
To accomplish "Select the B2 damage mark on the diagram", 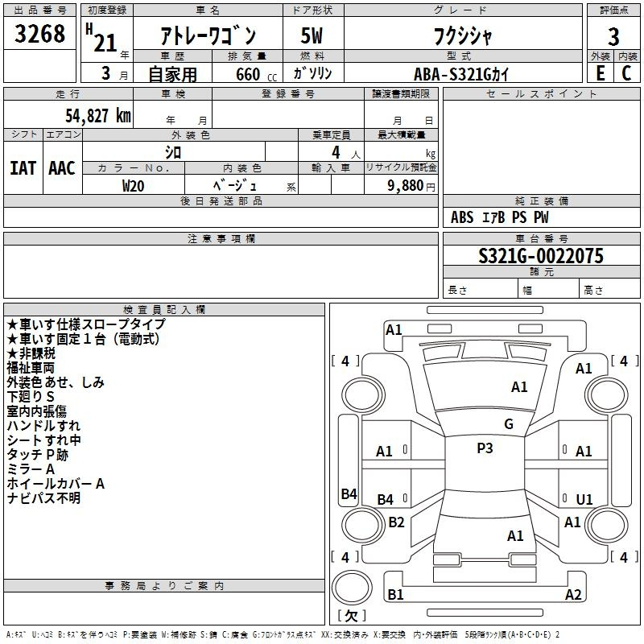I will coord(396,522).
